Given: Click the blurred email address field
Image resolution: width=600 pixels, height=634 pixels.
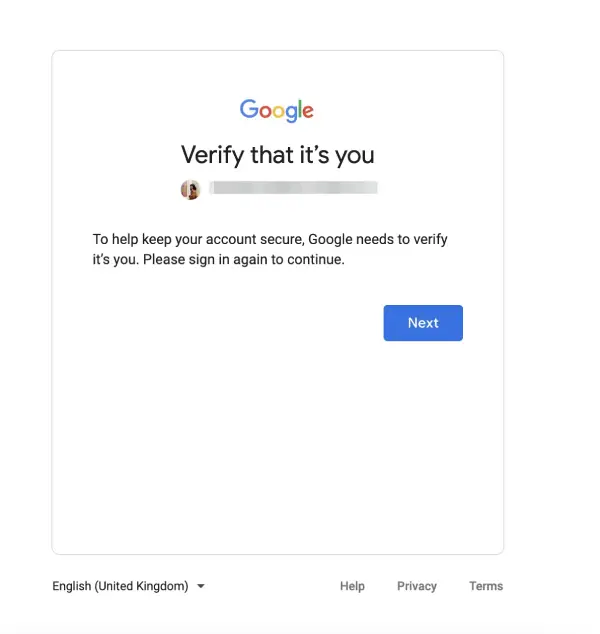Looking at the screenshot, I should tap(294, 188).
